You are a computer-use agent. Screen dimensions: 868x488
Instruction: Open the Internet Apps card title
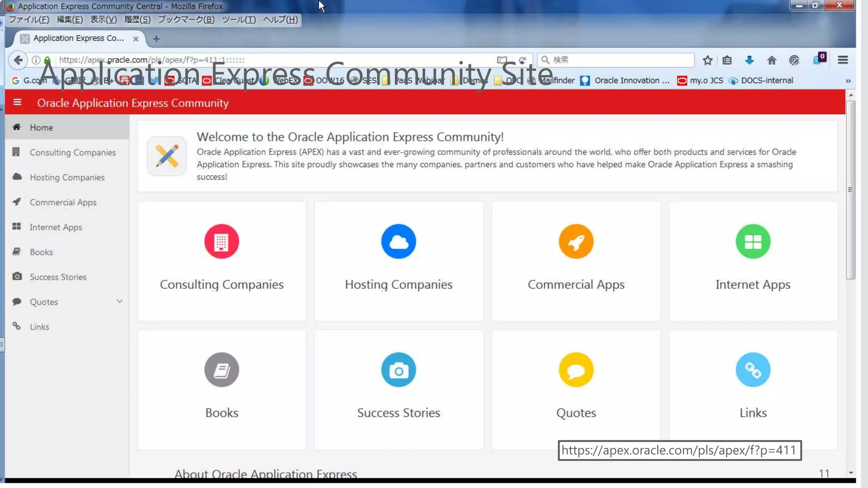click(753, 285)
